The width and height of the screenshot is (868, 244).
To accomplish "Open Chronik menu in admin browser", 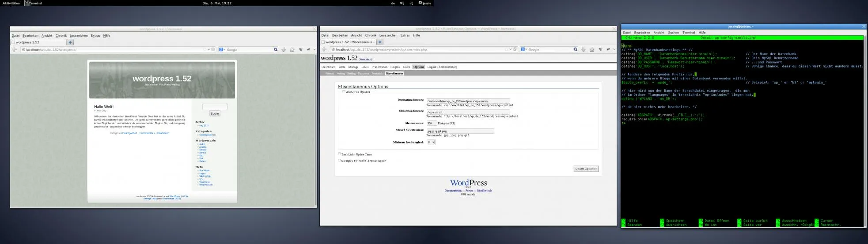I will (371, 35).
